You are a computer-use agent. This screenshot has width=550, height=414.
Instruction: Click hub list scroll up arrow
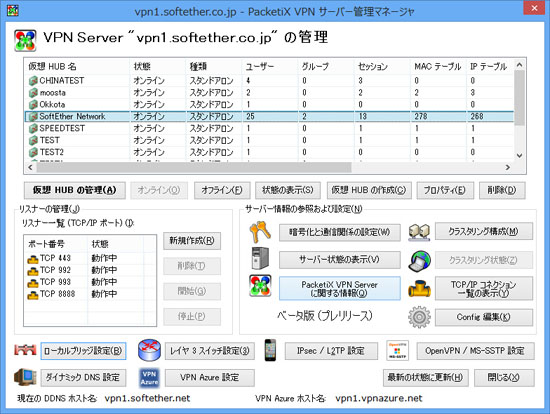[519, 65]
